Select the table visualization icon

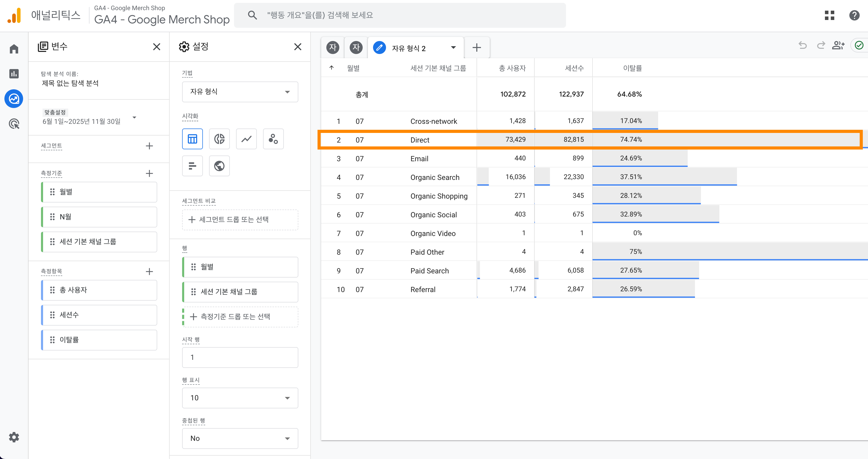click(x=192, y=139)
